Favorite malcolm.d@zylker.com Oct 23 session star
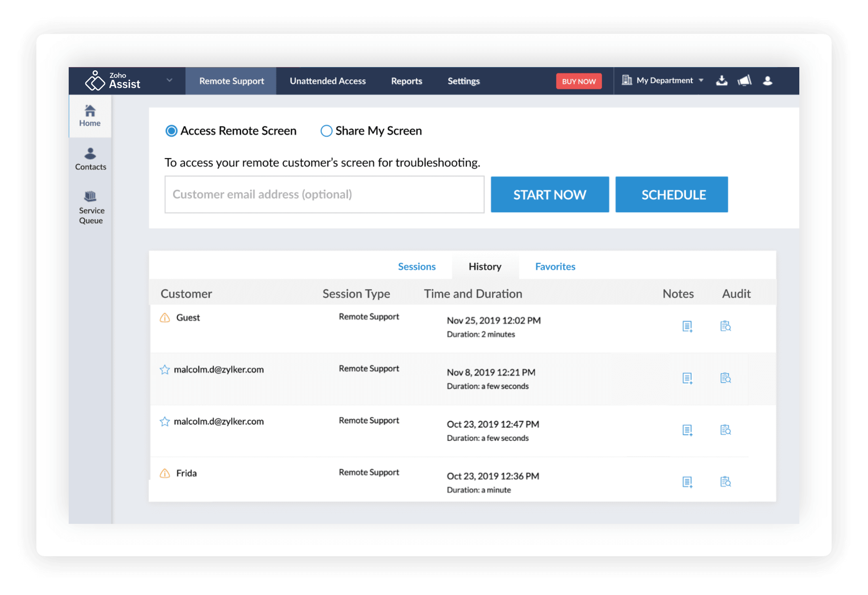The width and height of the screenshot is (868, 595). point(164,422)
